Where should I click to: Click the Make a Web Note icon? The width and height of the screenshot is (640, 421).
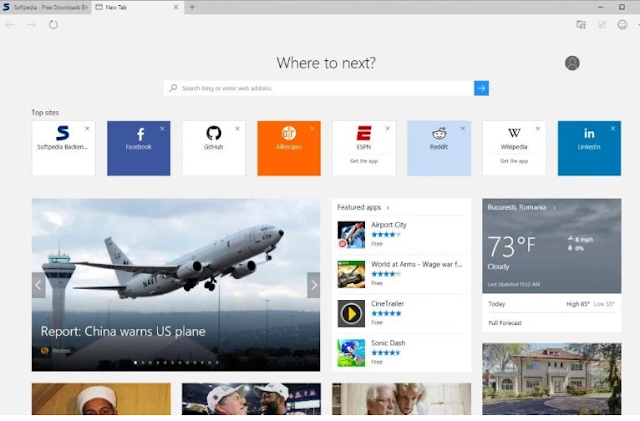[x=602, y=25]
